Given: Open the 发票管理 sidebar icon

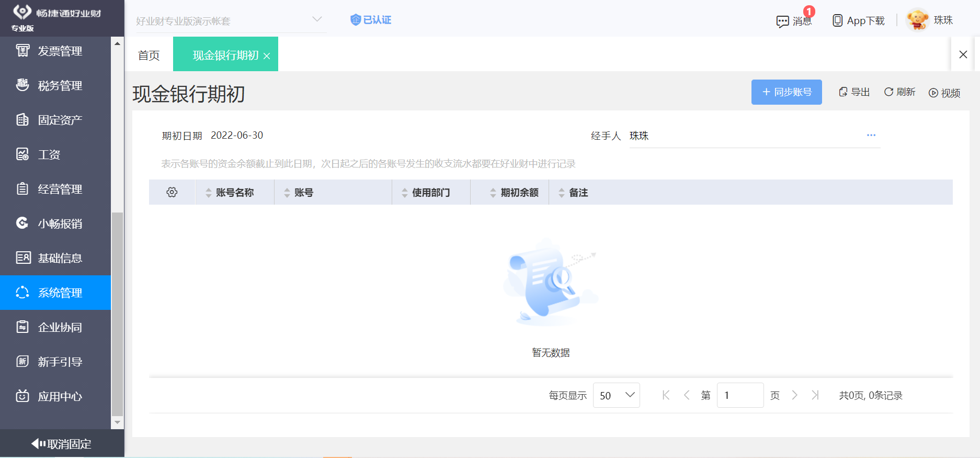Looking at the screenshot, I should tap(22, 51).
